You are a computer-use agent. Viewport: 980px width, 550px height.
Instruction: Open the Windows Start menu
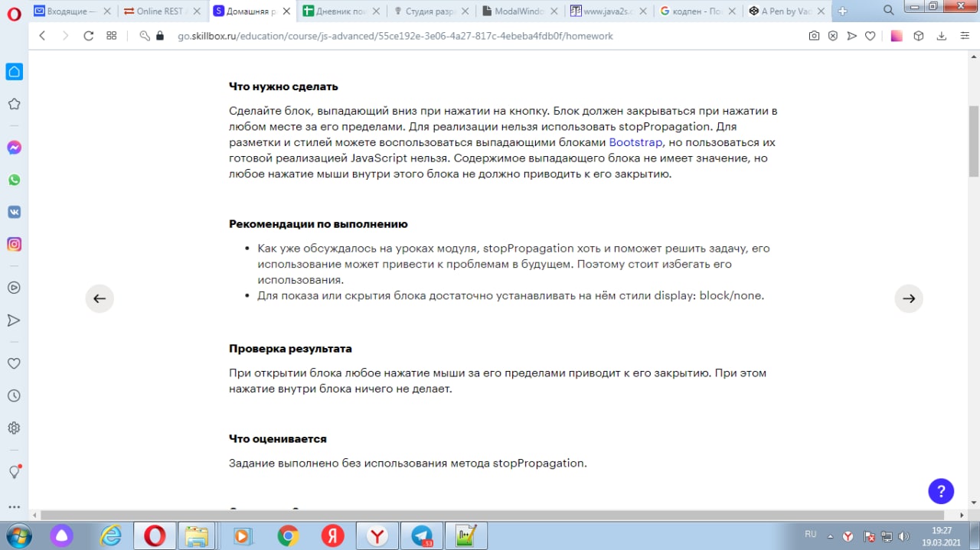point(18,535)
